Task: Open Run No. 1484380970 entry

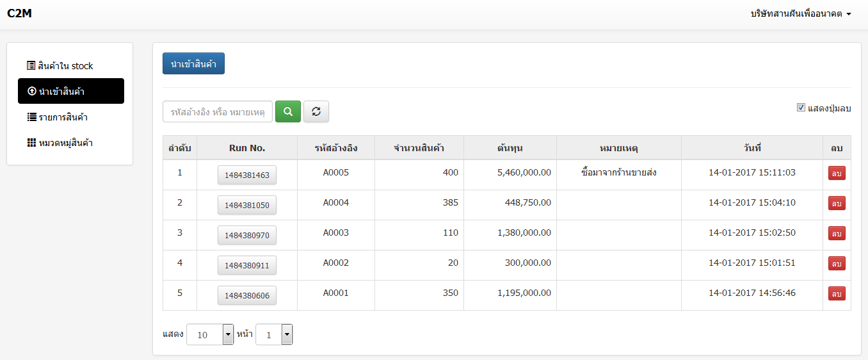Action: pos(247,235)
